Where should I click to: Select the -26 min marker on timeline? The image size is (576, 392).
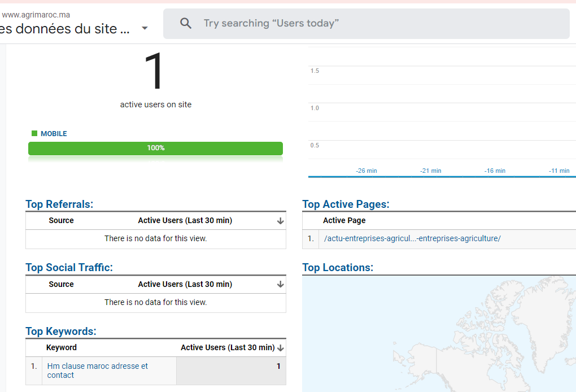[x=366, y=171]
